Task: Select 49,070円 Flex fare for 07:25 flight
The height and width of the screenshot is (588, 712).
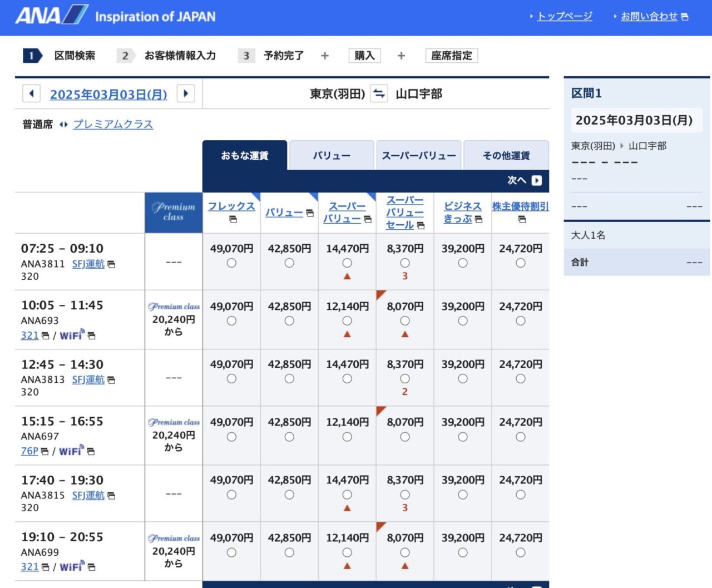Action: point(231,263)
